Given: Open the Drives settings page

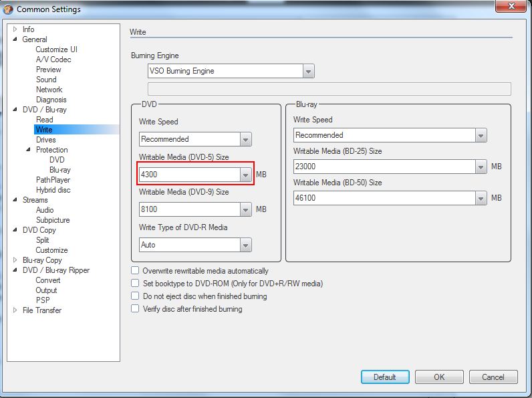Looking at the screenshot, I should [x=46, y=140].
